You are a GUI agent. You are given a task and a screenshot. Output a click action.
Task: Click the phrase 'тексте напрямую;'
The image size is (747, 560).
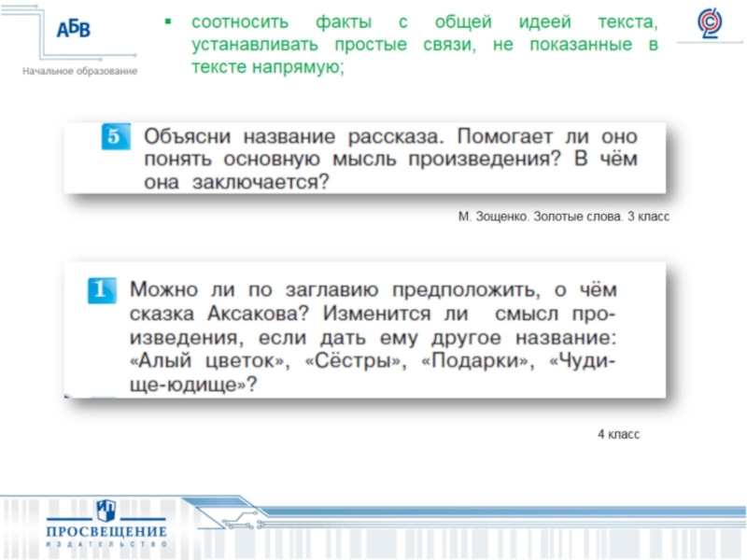268,66
